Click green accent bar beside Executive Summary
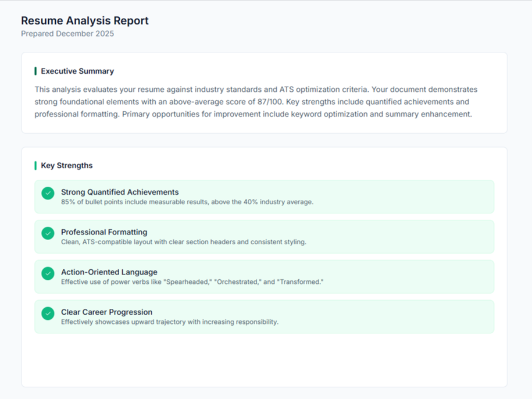 click(35, 70)
